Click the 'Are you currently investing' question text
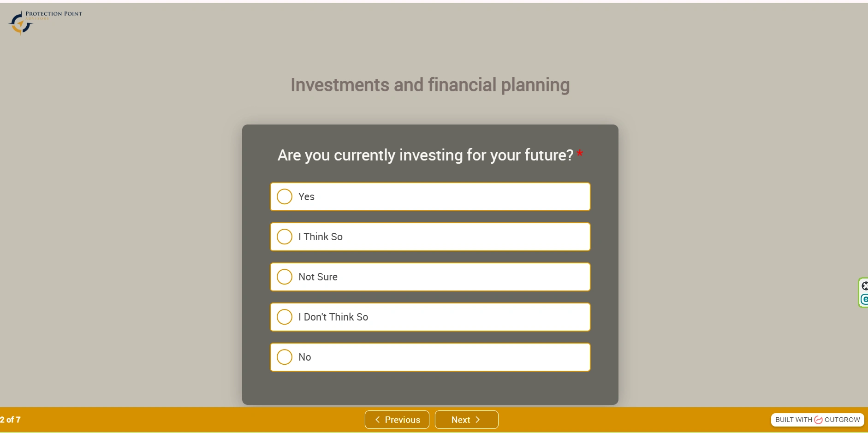Image resolution: width=868 pixels, height=433 pixels. coord(425,155)
